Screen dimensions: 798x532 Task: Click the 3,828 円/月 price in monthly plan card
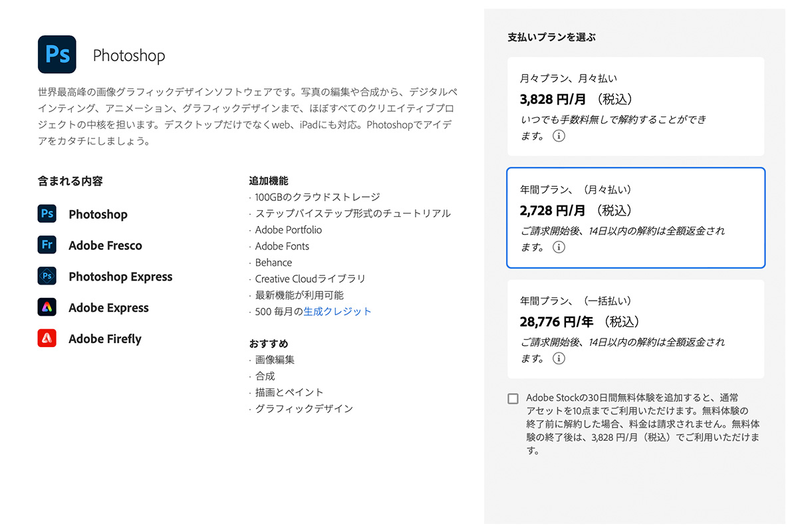[x=553, y=100]
